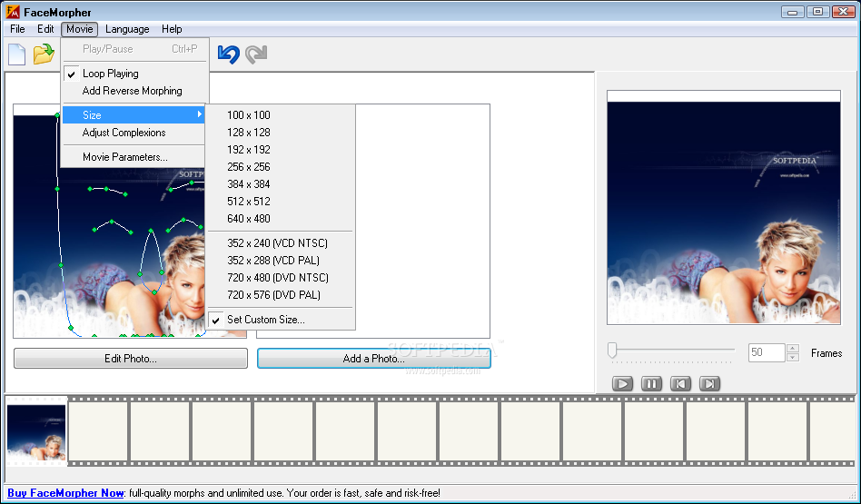Select size 192 x 192
Screen dimensions: 861x504
click(x=281, y=149)
